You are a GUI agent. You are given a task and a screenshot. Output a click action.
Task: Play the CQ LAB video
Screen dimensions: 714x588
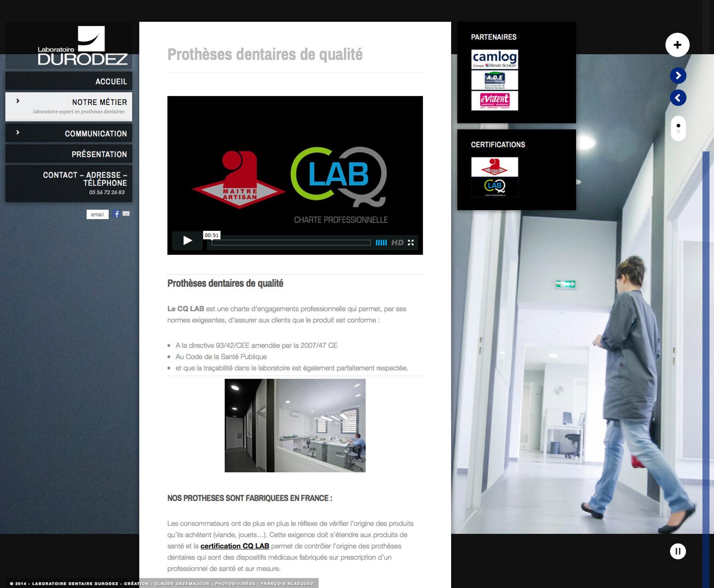(x=187, y=241)
